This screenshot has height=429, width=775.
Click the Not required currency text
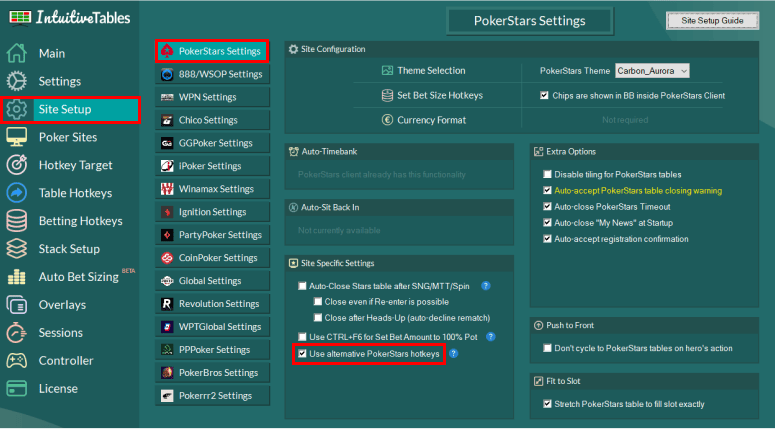click(625, 120)
